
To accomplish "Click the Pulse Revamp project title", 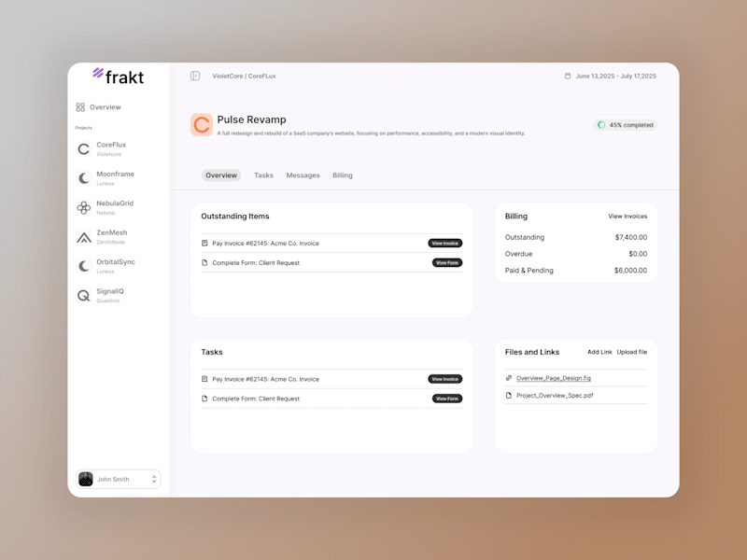I will (251, 119).
